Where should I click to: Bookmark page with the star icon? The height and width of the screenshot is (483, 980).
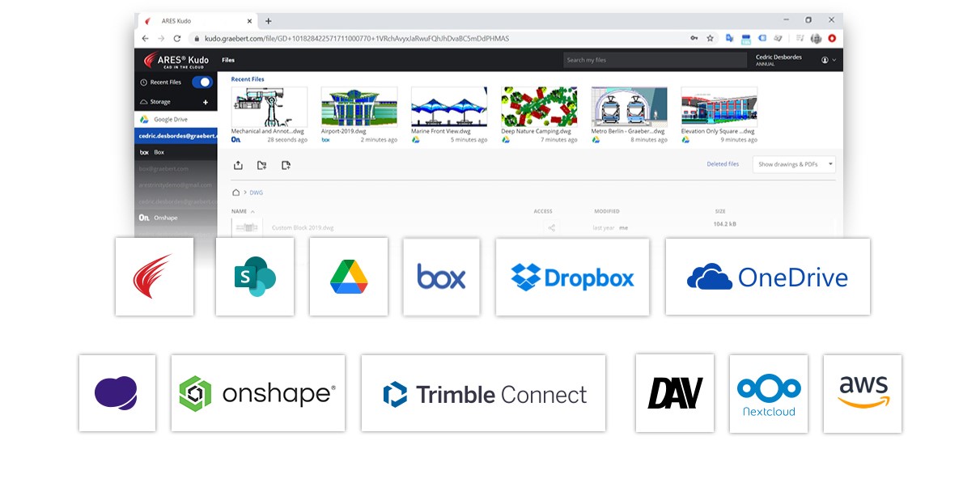pos(710,38)
